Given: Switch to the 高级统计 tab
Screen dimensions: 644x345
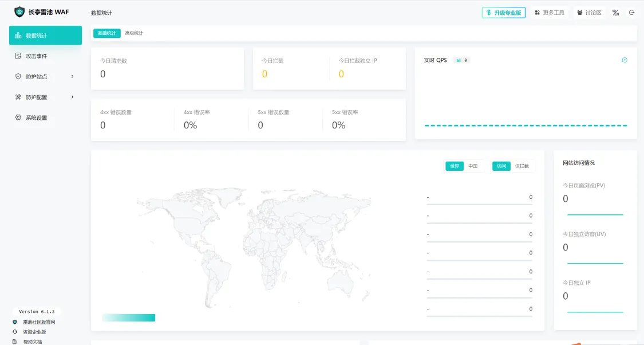Looking at the screenshot, I should pos(135,33).
